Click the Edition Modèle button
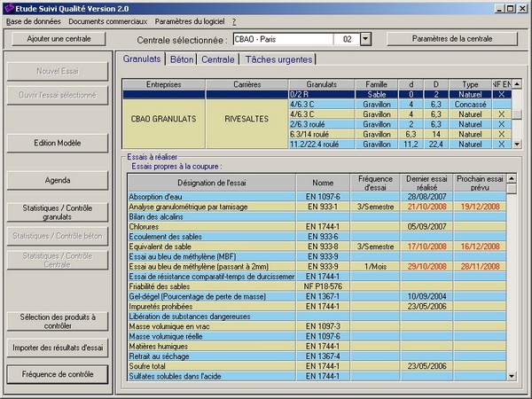This screenshot has height=399, width=532. (x=58, y=143)
